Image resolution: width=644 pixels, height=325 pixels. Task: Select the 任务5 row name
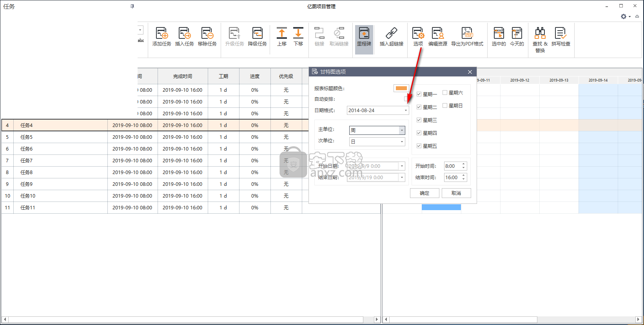tap(27, 137)
